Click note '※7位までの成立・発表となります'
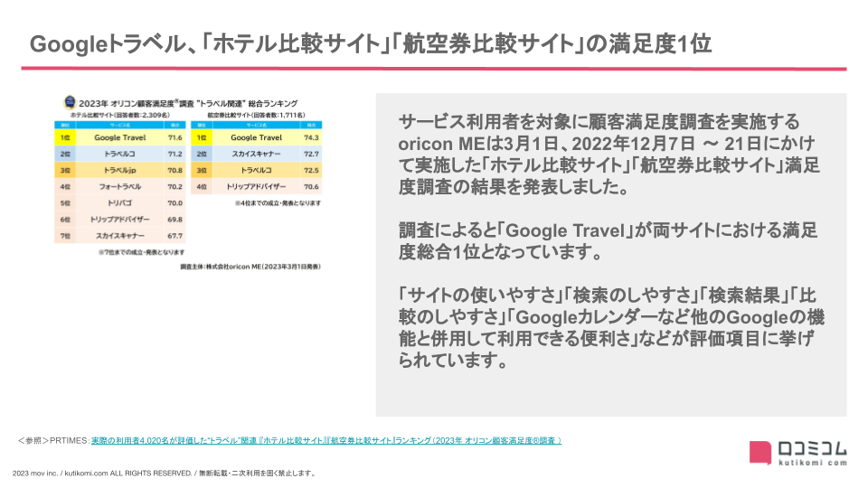The image size is (868, 488). coord(142,252)
